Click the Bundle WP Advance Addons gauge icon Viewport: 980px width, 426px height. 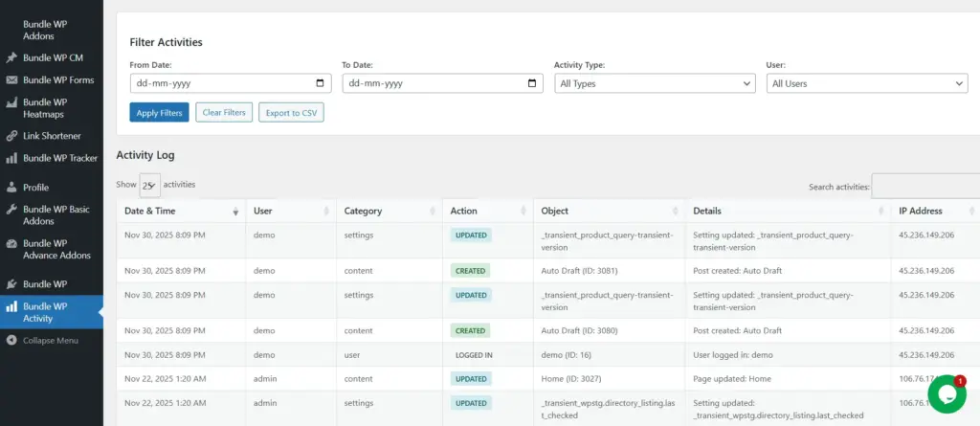point(11,244)
